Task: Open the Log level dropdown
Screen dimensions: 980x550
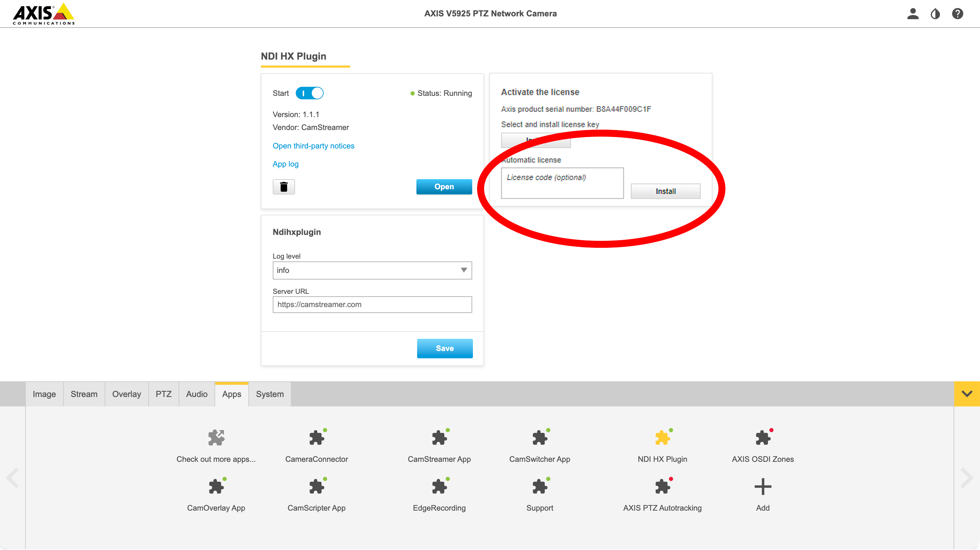Action: coord(372,270)
